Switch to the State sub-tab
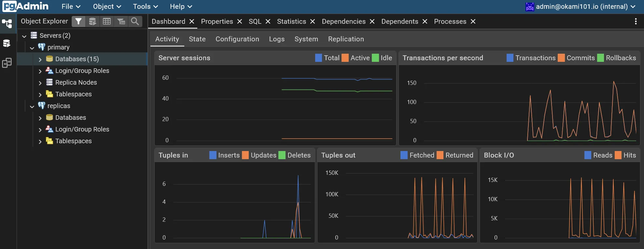This screenshot has width=644, height=249. 197,39
